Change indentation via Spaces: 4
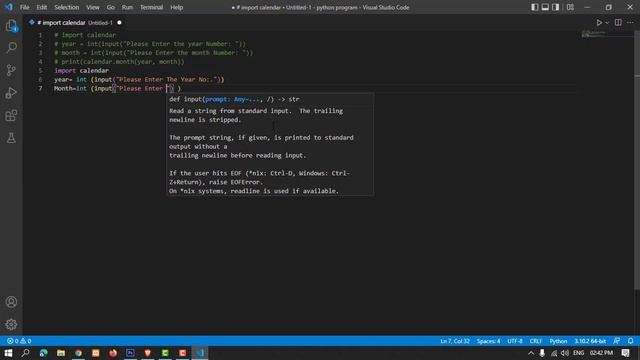Screen dimensions: 640x360 coord(488,341)
